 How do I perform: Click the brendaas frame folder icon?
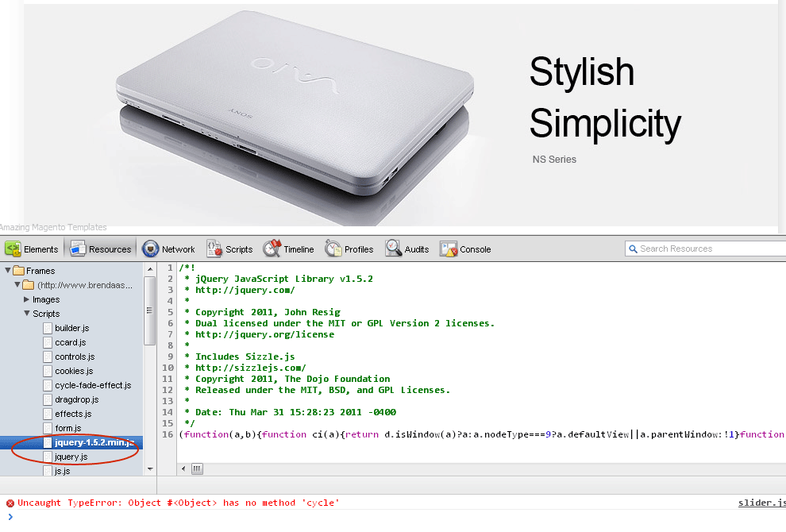(29, 285)
